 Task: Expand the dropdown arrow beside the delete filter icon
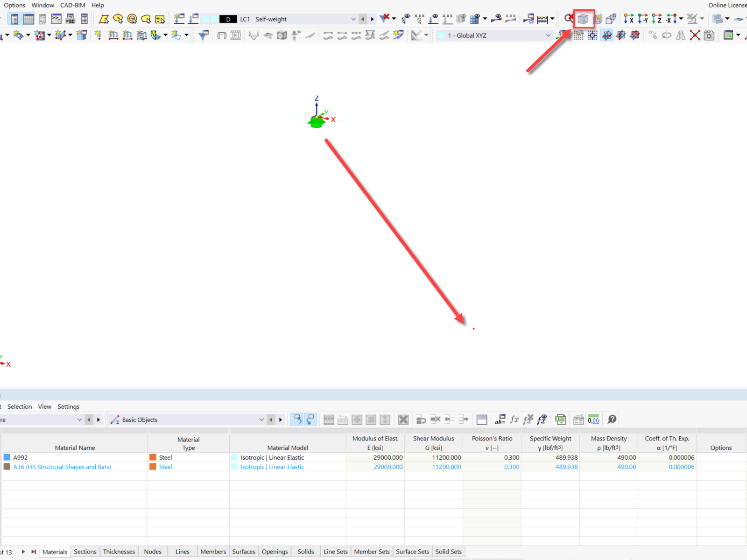click(394, 19)
